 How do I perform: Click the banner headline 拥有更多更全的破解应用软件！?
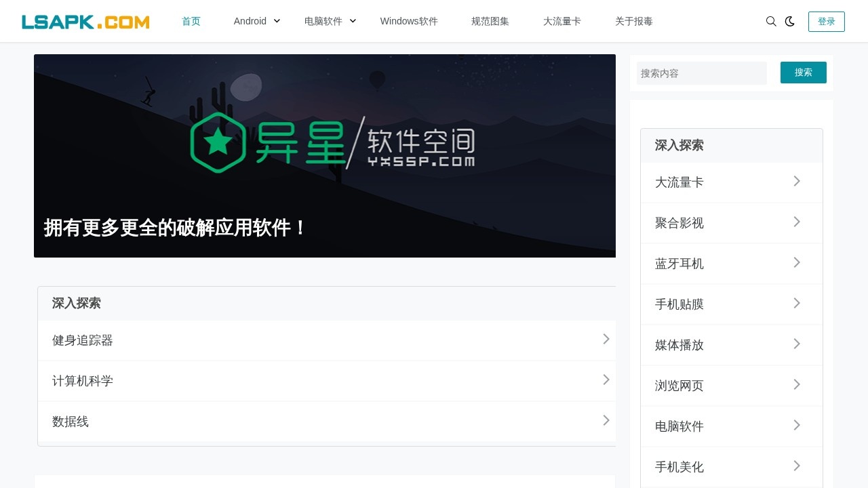(176, 228)
